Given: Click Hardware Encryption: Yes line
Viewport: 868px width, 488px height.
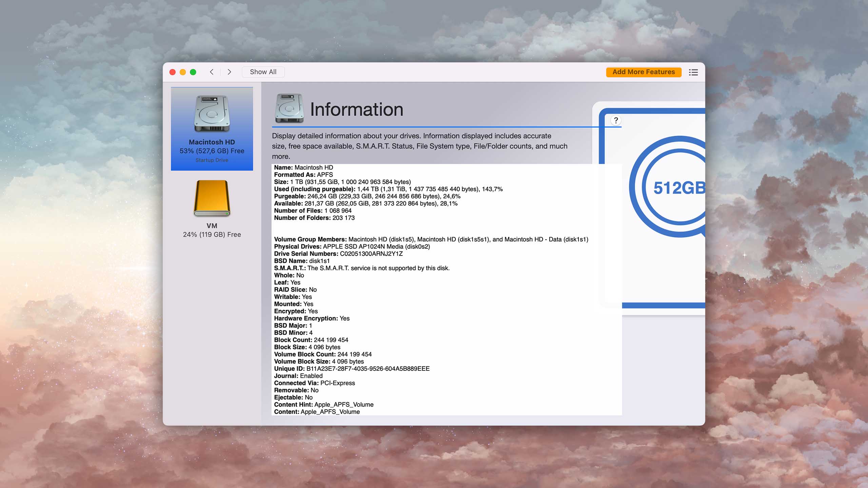Looking at the screenshot, I should (312, 318).
